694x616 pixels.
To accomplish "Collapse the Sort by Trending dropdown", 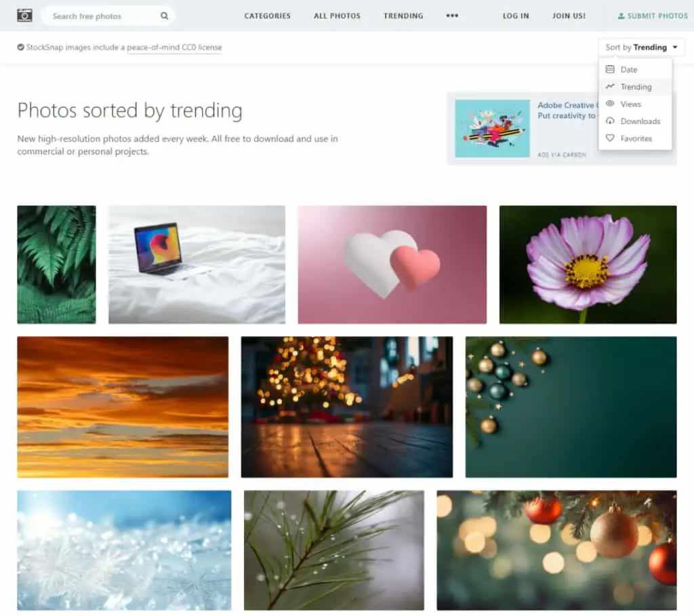I will pyautogui.click(x=641, y=47).
